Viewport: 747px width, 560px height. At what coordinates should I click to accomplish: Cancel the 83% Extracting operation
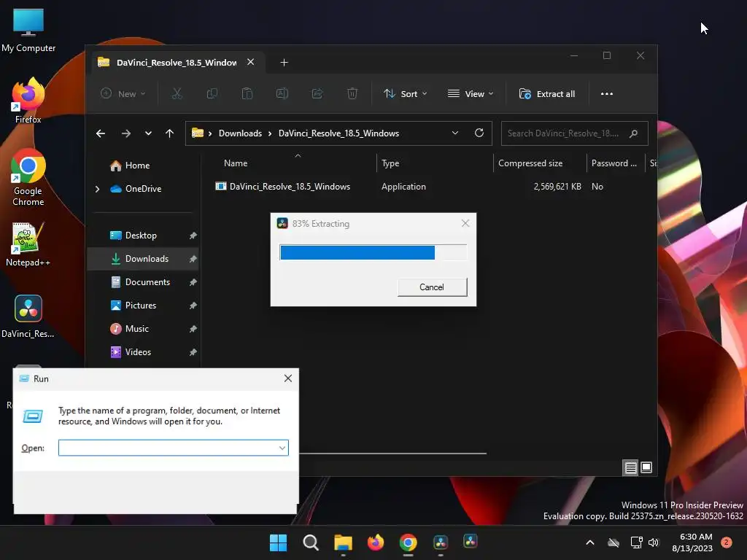tap(432, 287)
